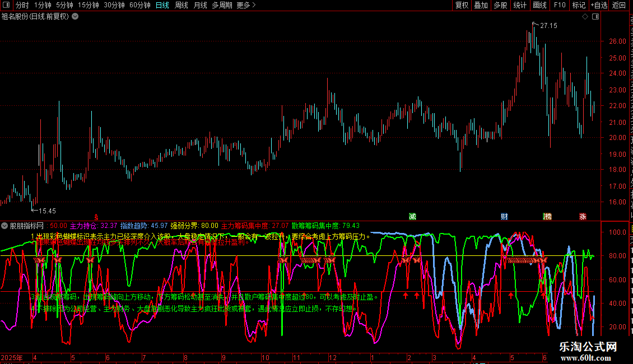The image size is (633, 364).
Task: Open the blue 财 event marker
Action: point(504,217)
